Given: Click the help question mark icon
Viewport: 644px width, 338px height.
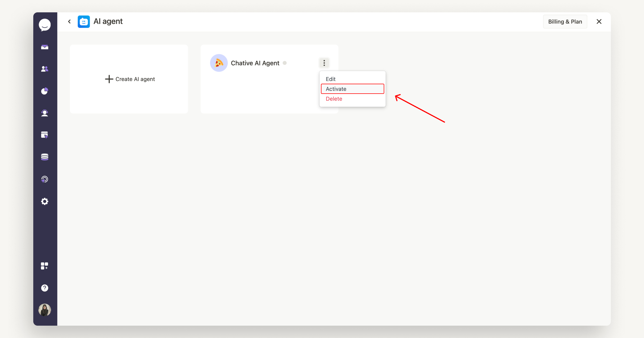Looking at the screenshot, I should point(44,287).
